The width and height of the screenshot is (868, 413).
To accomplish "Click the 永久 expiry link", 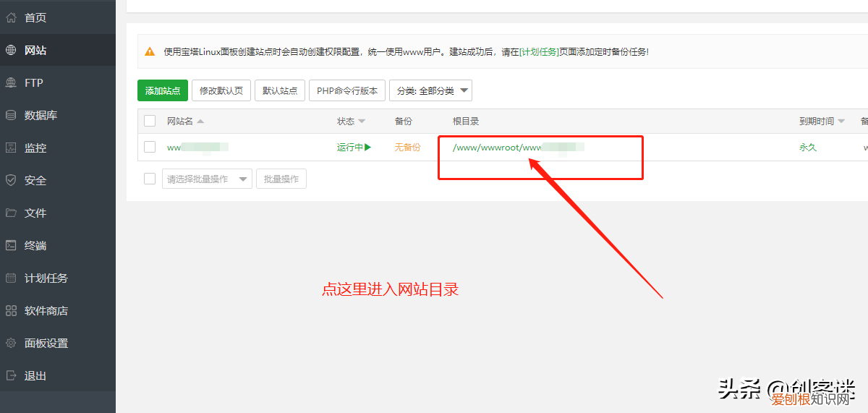I will pyautogui.click(x=807, y=147).
